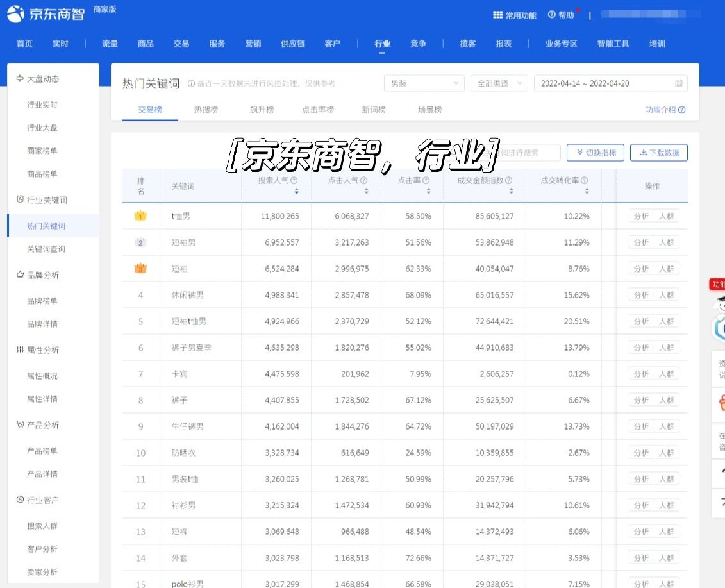Image resolution: width=725 pixels, height=588 pixels.
Task: Open 搜索人群 in sidebar
Action: [x=42, y=526]
